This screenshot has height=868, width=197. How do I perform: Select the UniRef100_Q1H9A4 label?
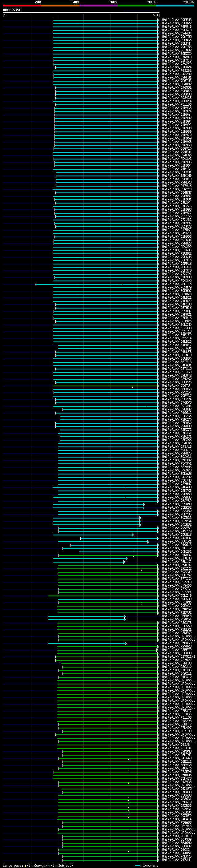176,115
